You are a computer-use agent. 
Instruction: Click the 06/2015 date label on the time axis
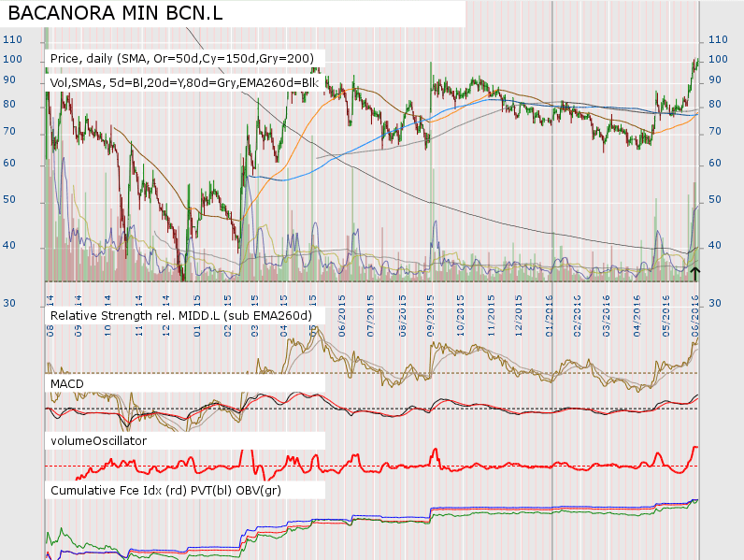[x=341, y=300]
